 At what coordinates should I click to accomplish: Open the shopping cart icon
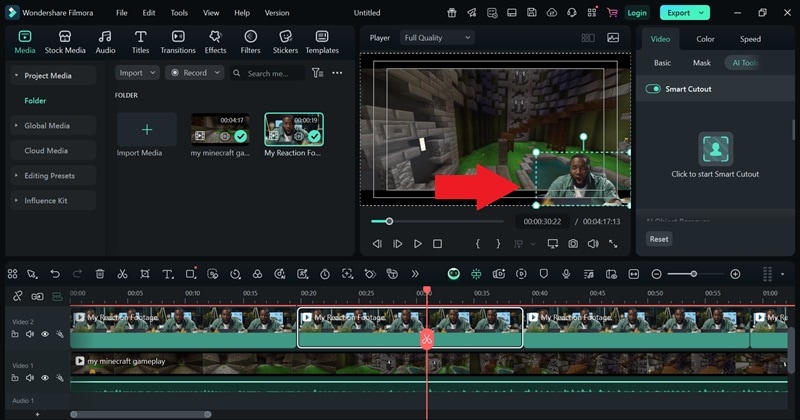(x=612, y=13)
